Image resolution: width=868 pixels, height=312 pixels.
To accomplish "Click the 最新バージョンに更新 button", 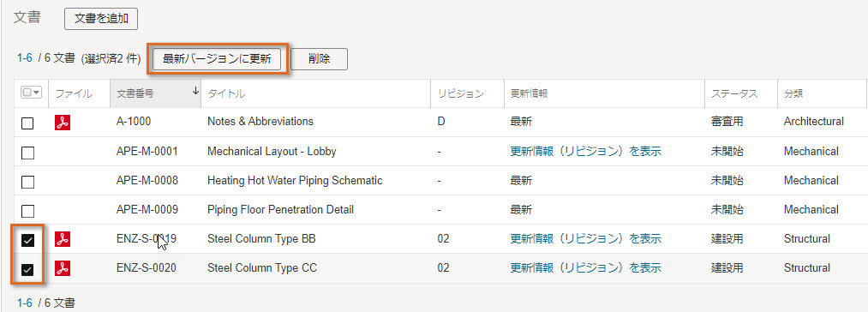I will point(218,59).
